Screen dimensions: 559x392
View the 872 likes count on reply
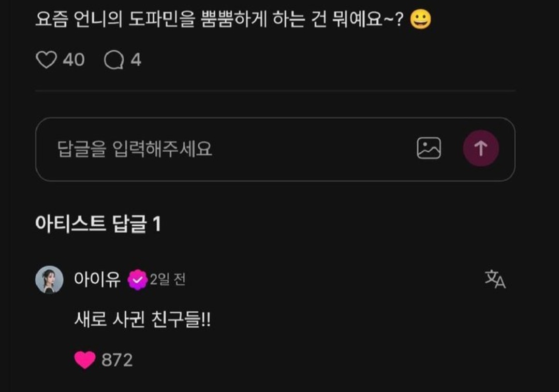point(117,360)
